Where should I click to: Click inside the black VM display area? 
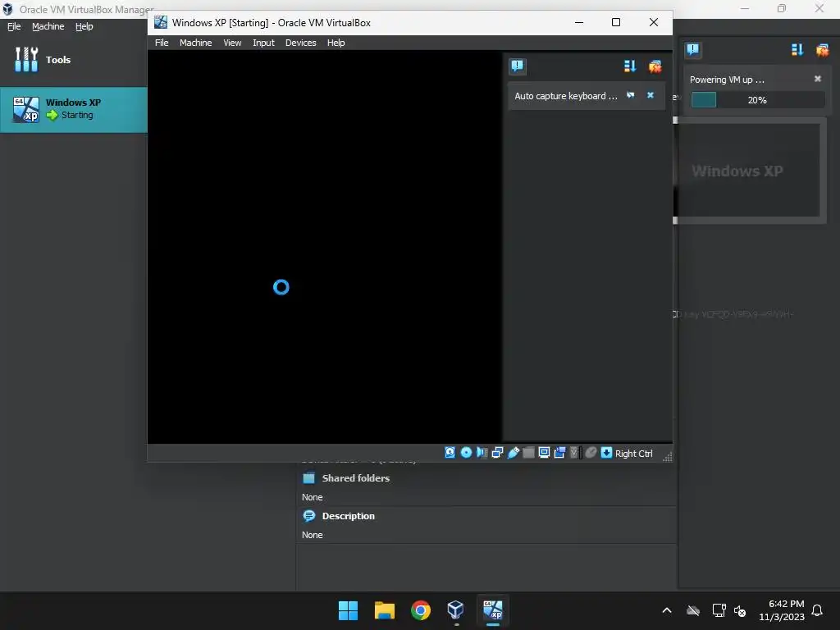(x=325, y=247)
